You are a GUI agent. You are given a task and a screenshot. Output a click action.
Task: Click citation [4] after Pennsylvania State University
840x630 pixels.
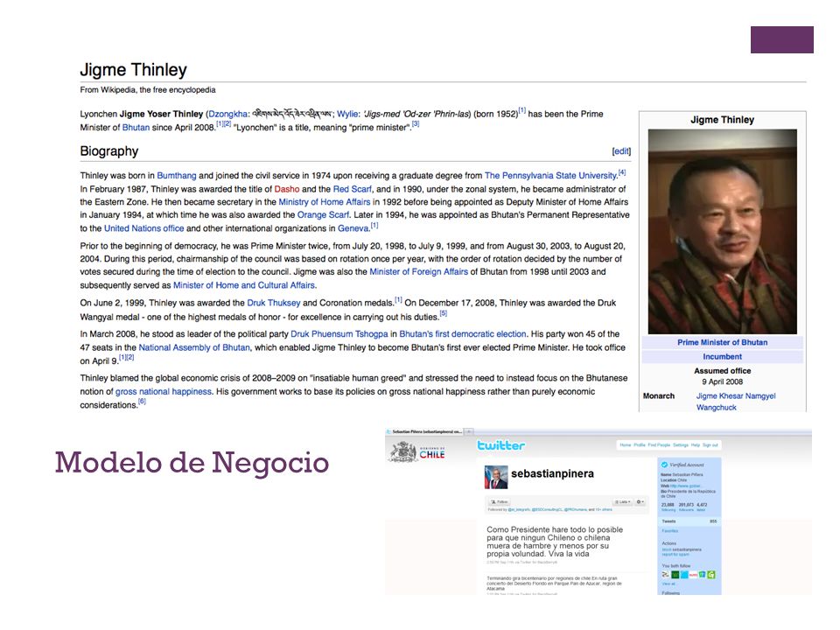point(622,172)
